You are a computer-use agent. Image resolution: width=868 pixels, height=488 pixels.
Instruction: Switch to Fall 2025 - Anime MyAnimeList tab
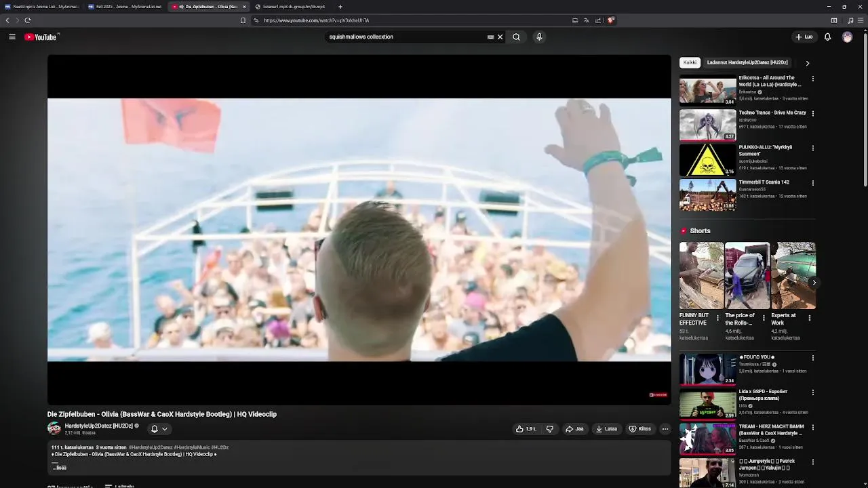[125, 7]
